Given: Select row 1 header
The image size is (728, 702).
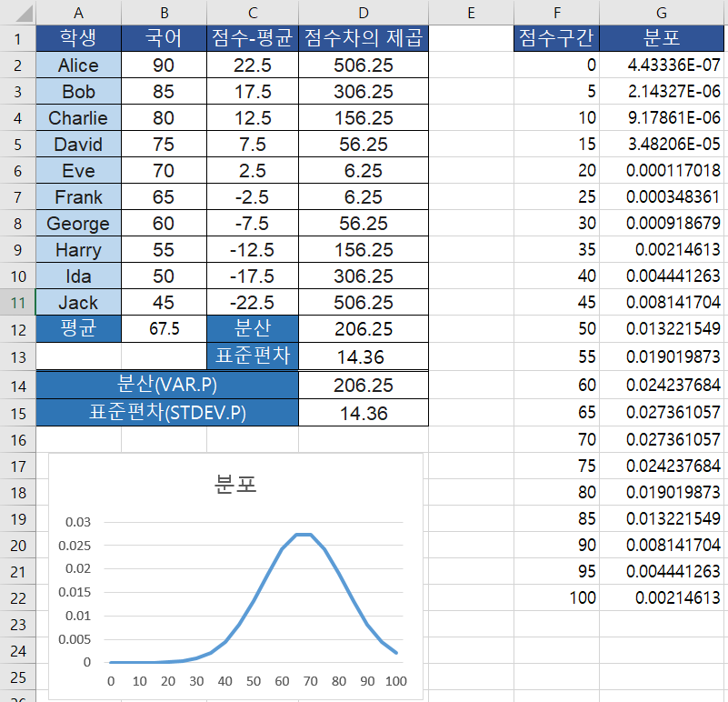Looking at the screenshot, I should [17, 38].
